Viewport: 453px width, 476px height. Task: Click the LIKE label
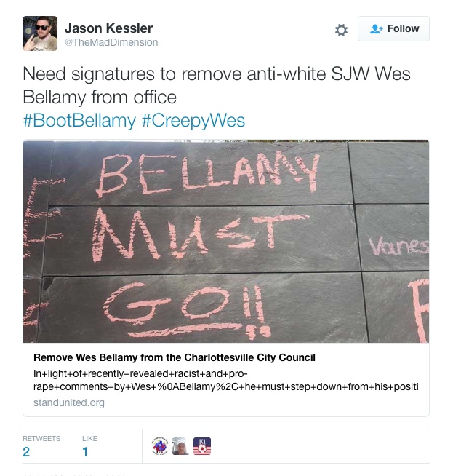click(89, 439)
